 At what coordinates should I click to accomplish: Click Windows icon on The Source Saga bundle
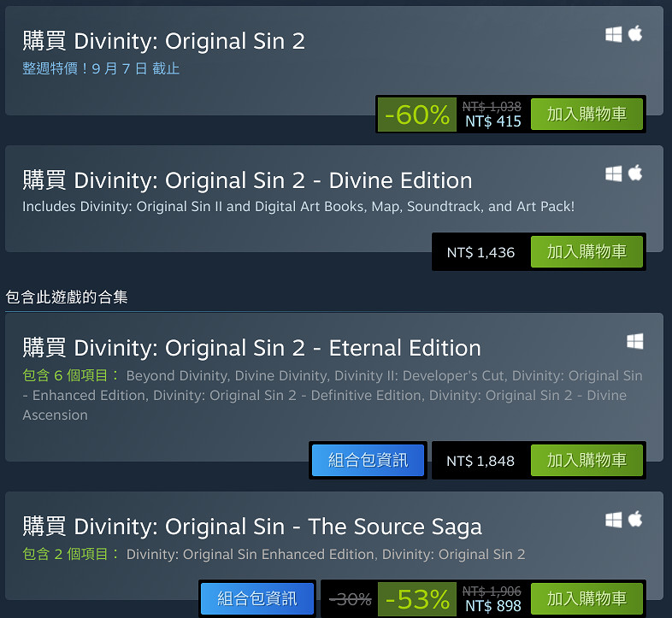click(614, 520)
